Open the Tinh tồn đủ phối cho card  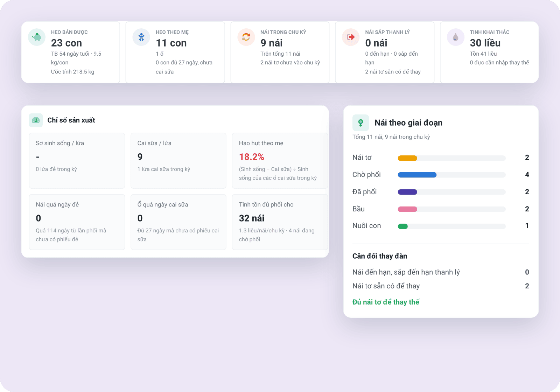280,222
